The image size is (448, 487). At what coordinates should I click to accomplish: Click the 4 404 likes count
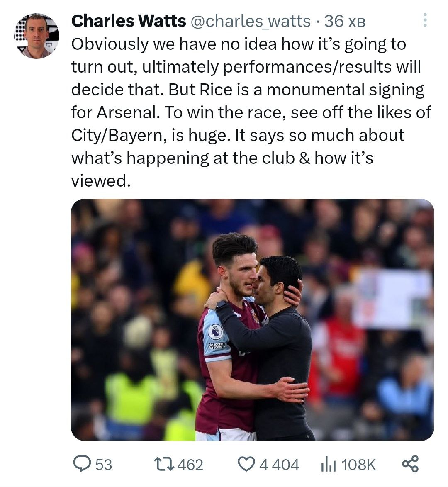(279, 465)
